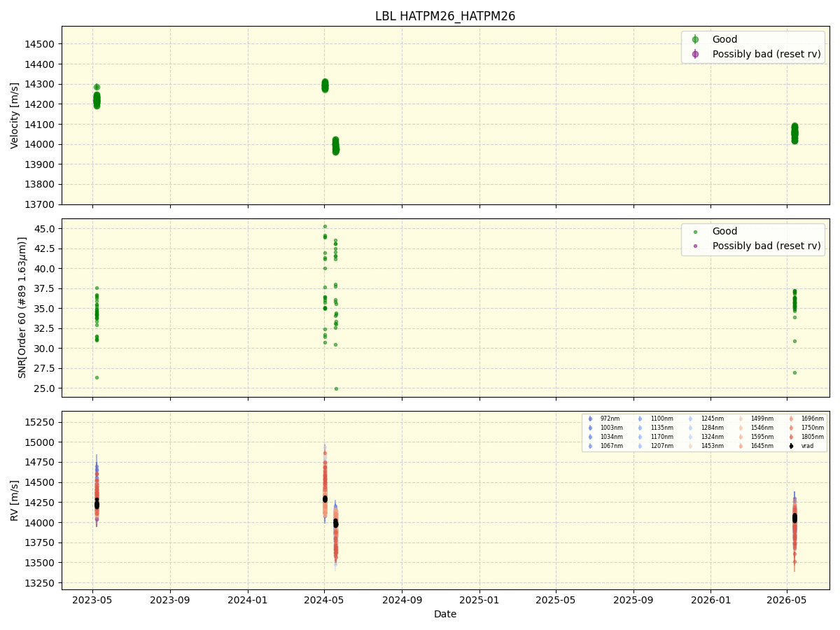Click the 2024-05 date tick label
Image resolution: width=840 pixels, height=630 pixels.
pos(324,599)
